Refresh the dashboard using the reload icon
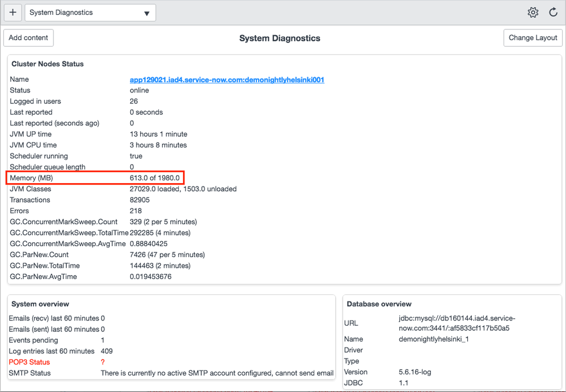The width and height of the screenshot is (566, 392). tap(553, 12)
